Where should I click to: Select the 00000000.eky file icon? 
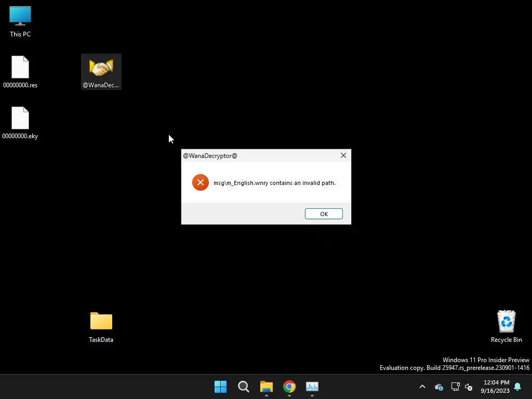[20, 118]
